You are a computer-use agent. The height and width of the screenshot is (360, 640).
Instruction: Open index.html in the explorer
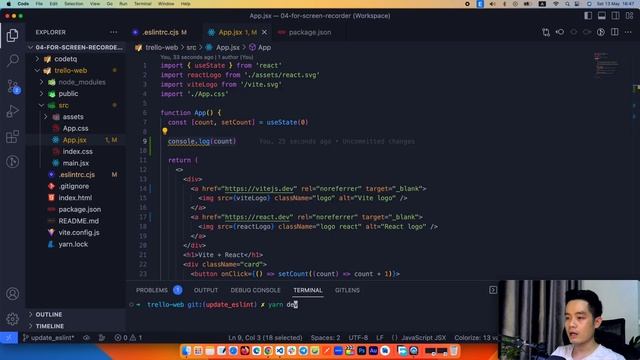[76, 198]
